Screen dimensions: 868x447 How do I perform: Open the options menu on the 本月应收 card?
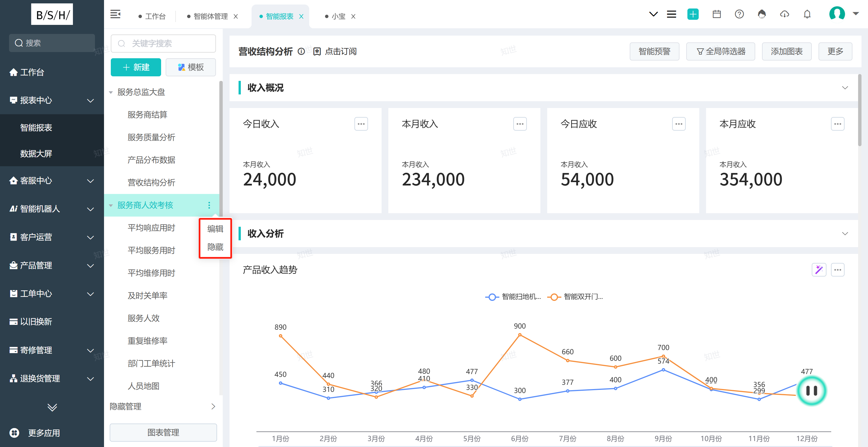point(838,124)
